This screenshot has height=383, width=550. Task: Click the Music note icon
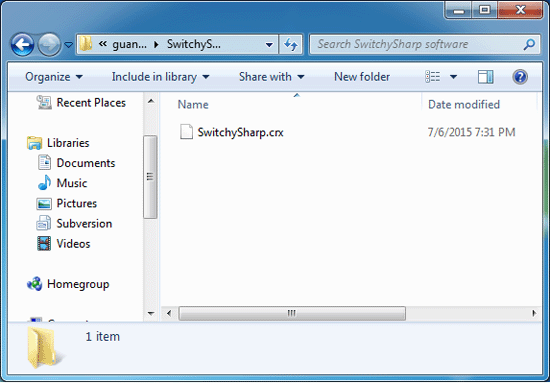point(45,183)
